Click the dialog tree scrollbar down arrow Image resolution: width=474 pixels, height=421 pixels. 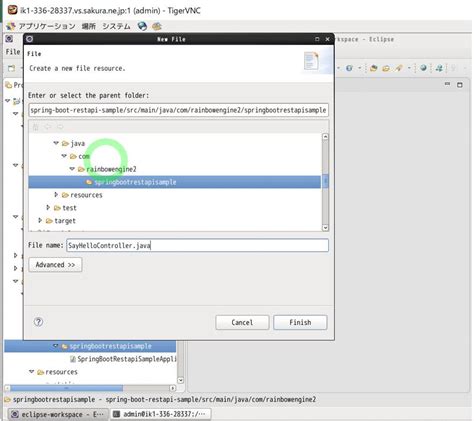pyautogui.click(x=325, y=228)
